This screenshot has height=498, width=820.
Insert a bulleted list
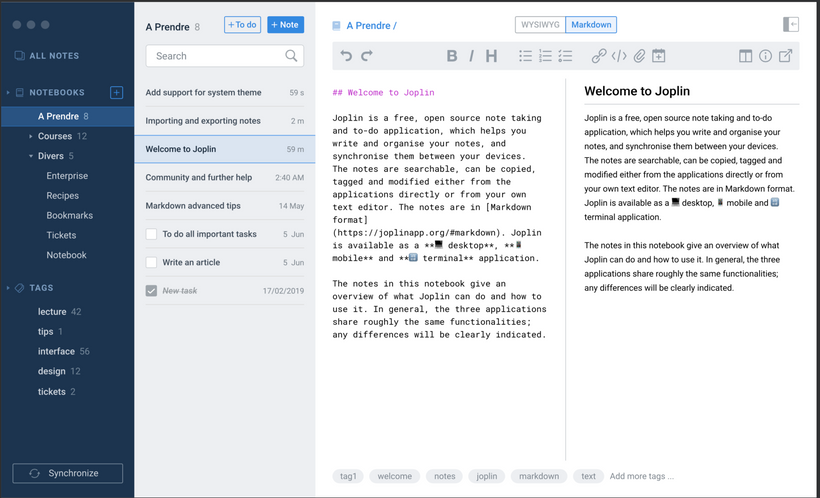click(x=526, y=55)
